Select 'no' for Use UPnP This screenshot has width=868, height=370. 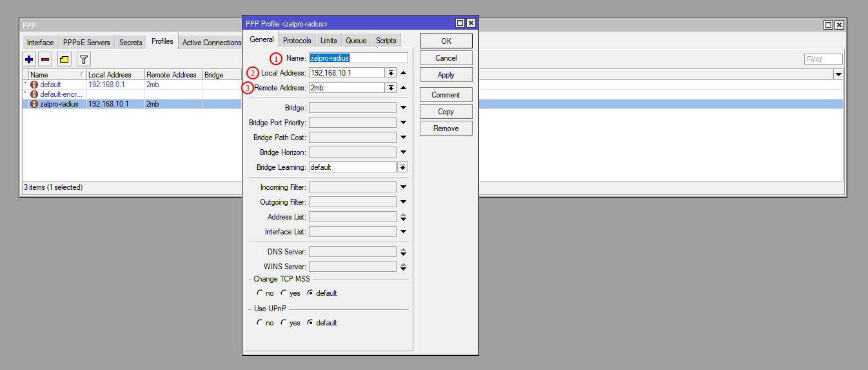[x=260, y=323]
